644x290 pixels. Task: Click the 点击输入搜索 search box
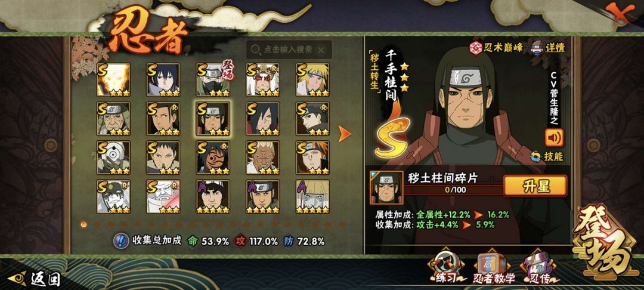(289, 50)
